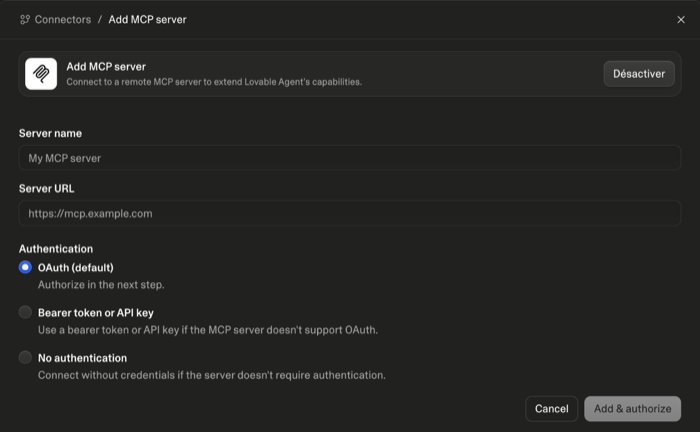Click the Server URL field label

tap(46, 189)
